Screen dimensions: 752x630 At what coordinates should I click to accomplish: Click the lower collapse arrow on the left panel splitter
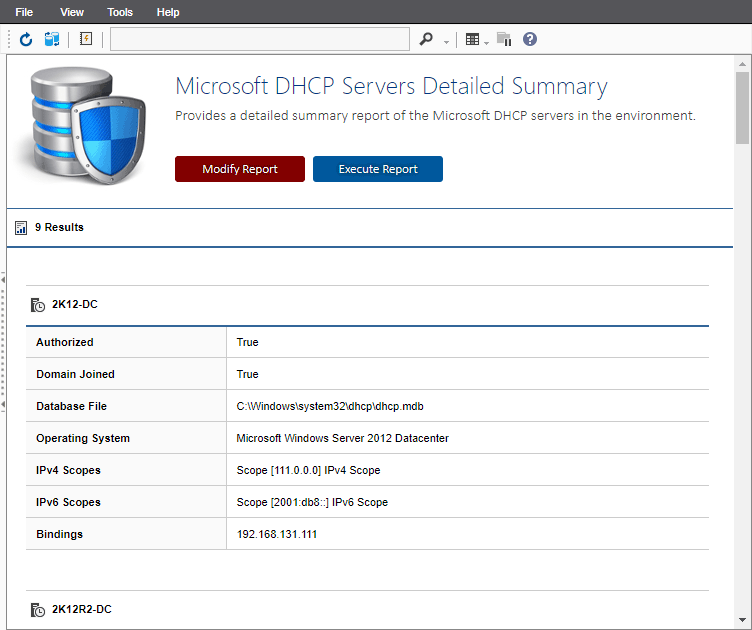[x=3, y=405]
